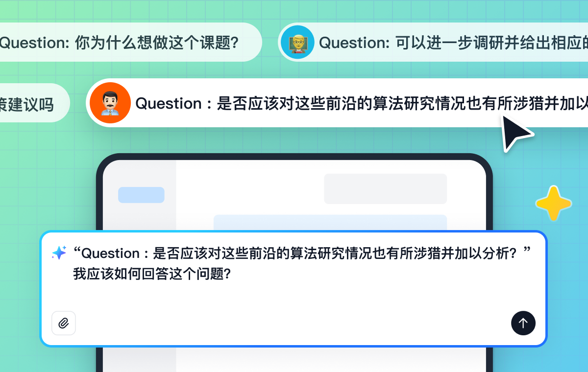Click the paperclip attachment icon
588x372 pixels.
point(64,323)
